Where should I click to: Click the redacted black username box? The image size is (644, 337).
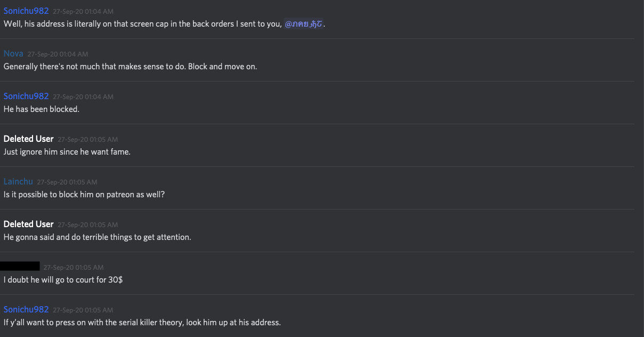pyautogui.click(x=20, y=266)
